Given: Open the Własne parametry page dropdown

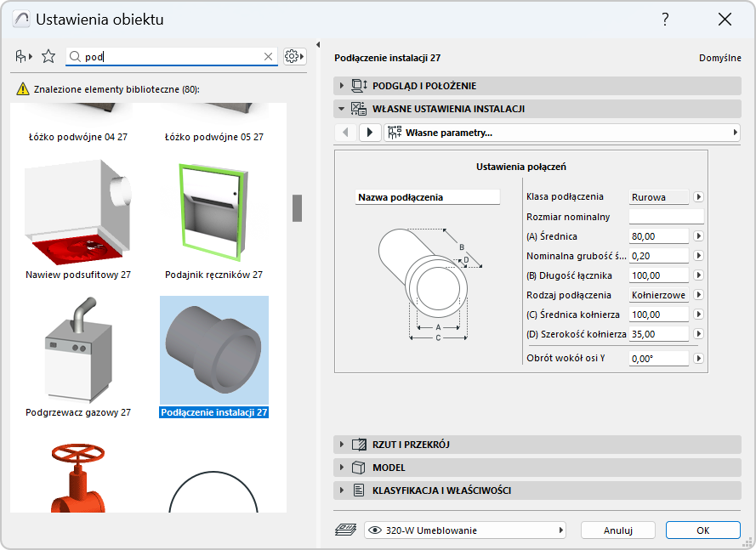Looking at the screenshot, I should pyautogui.click(x=562, y=133).
